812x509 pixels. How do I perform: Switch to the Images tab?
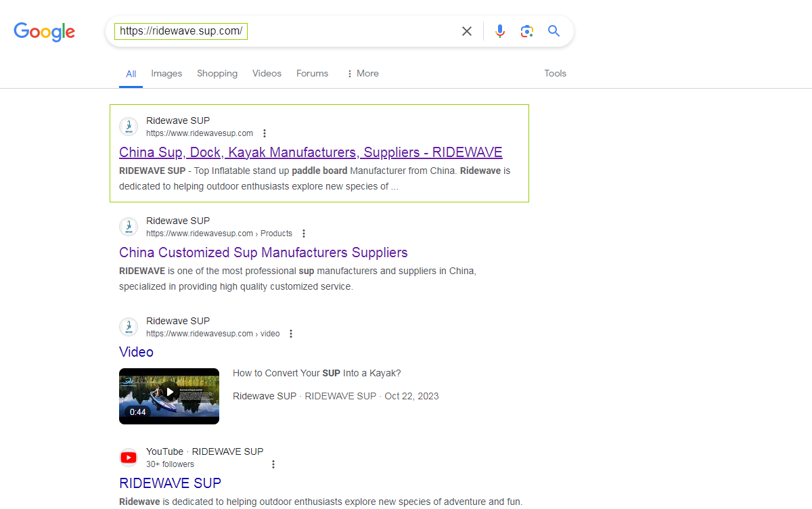166,73
